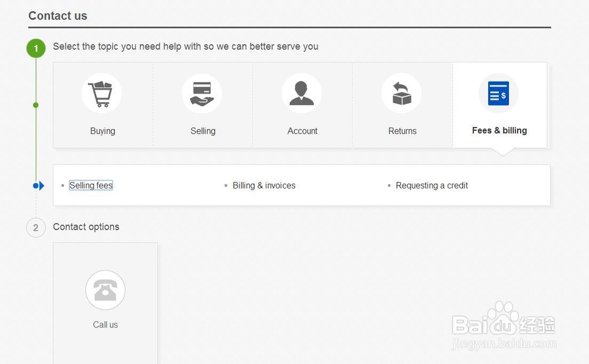Image resolution: width=589 pixels, height=364 pixels.
Task: Select the Requesting a credit link
Action: click(x=432, y=186)
